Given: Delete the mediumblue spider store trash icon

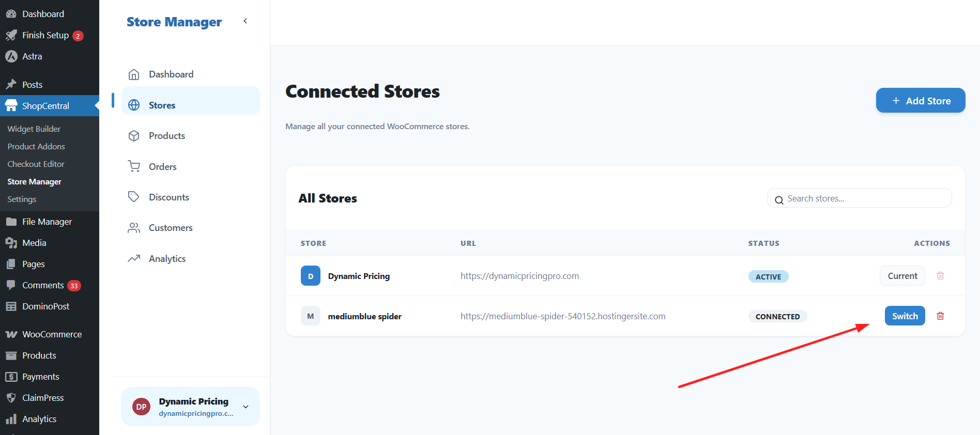Looking at the screenshot, I should coord(940,316).
